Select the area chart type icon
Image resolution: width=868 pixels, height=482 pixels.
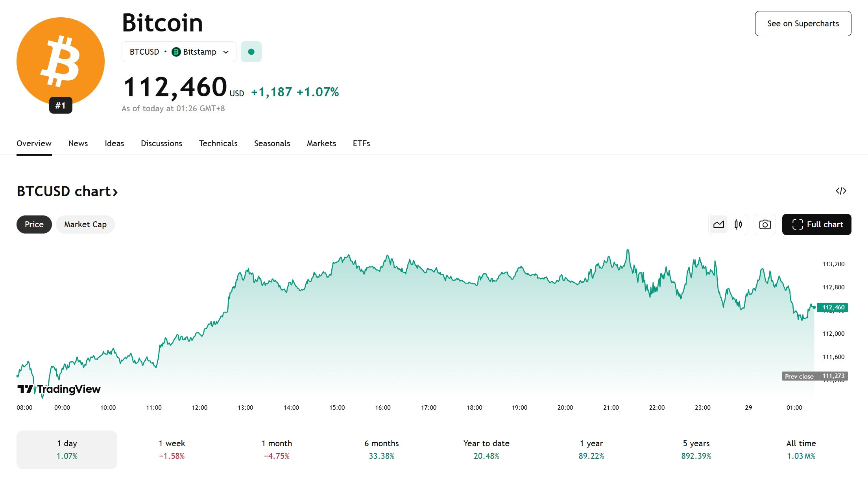coord(718,224)
